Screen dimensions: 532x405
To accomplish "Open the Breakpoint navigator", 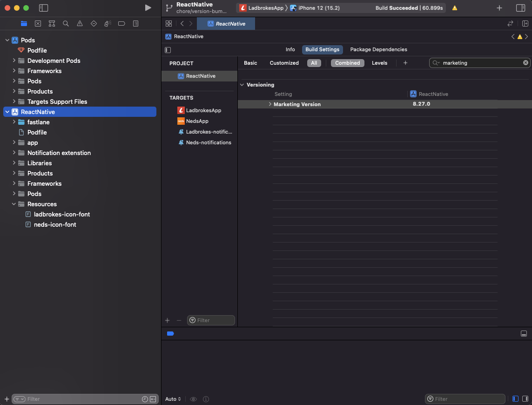I will click(121, 23).
